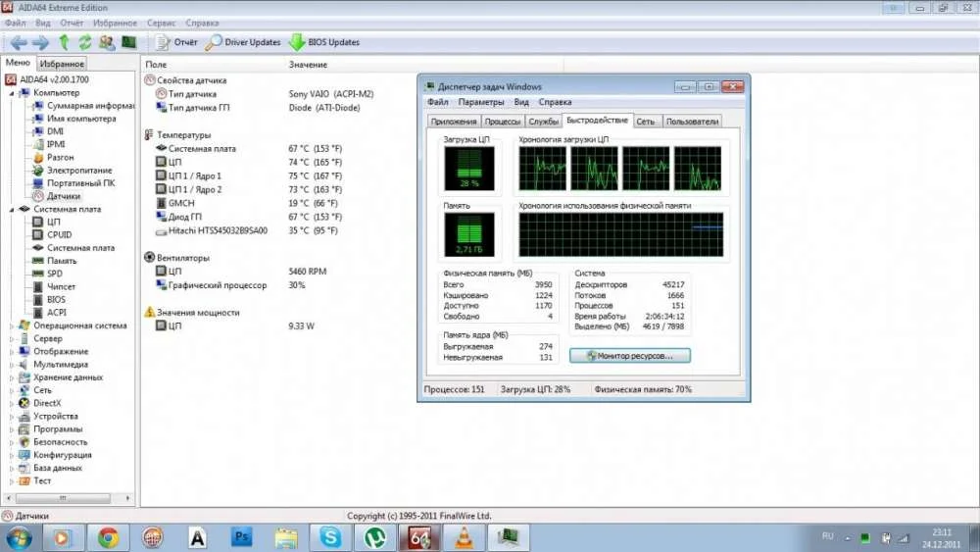The width and height of the screenshot is (980, 552).
Task: Open Службы tab in Task Manager
Action: coord(543,122)
